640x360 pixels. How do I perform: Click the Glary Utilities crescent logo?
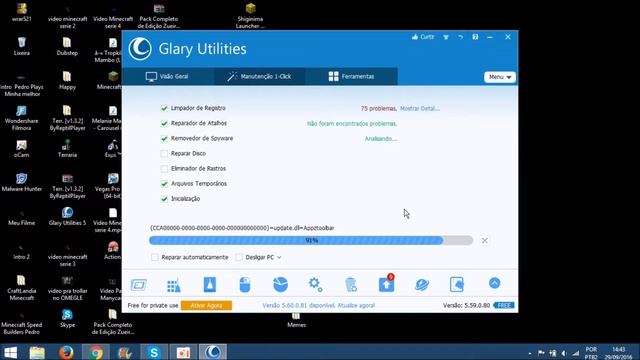(140, 49)
